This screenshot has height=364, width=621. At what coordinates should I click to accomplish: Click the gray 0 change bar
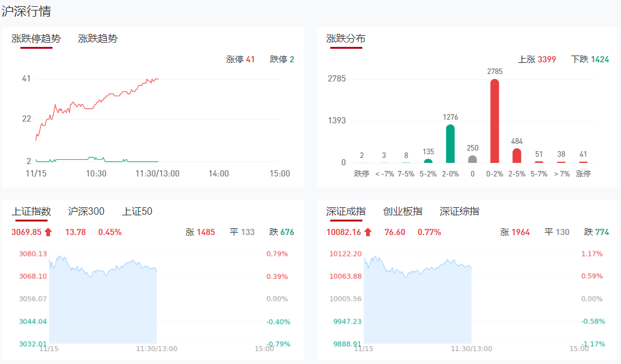(x=472, y=159)
